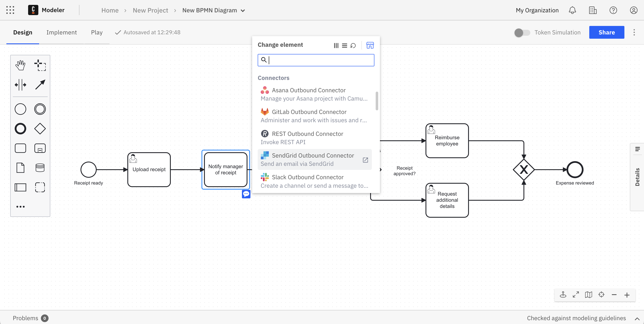Enable Token Simulation switch
The height and width of the screenshot is (324, 644).
(522, 33)
